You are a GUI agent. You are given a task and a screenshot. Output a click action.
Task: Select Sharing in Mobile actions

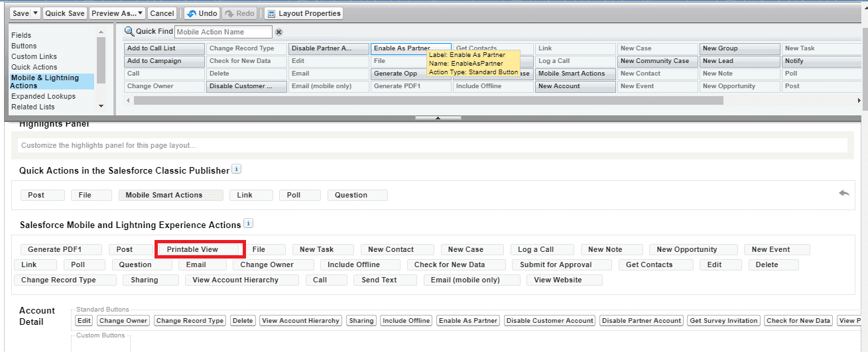pos(151,280)
